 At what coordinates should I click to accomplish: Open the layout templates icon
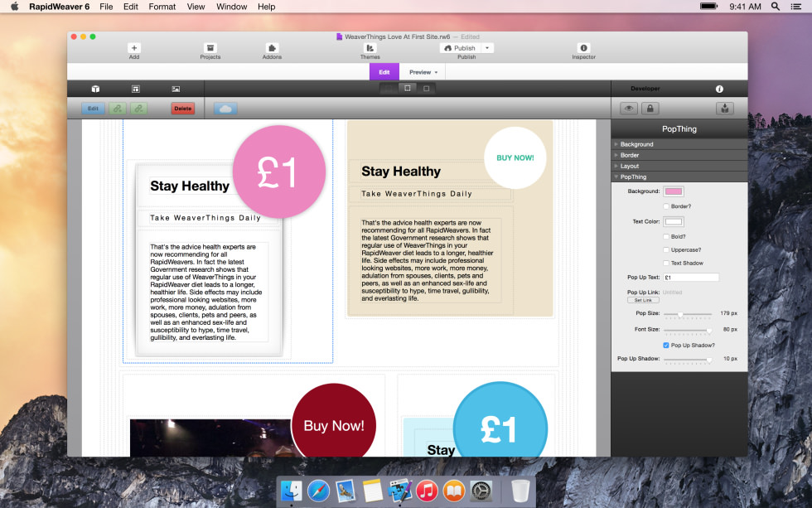[136, 89]
